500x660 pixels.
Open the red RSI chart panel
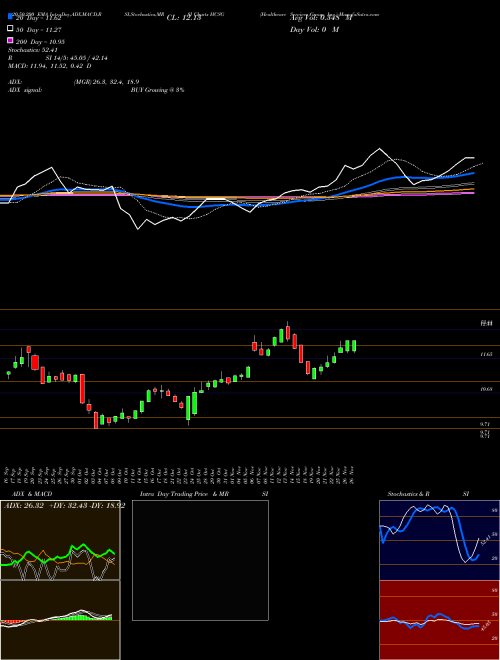pyautogui.click(x=439, y=620)
